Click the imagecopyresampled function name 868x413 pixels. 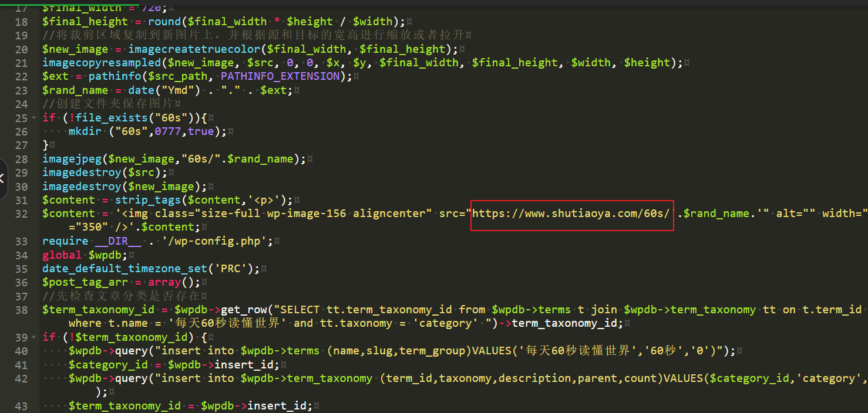[101, 63]
